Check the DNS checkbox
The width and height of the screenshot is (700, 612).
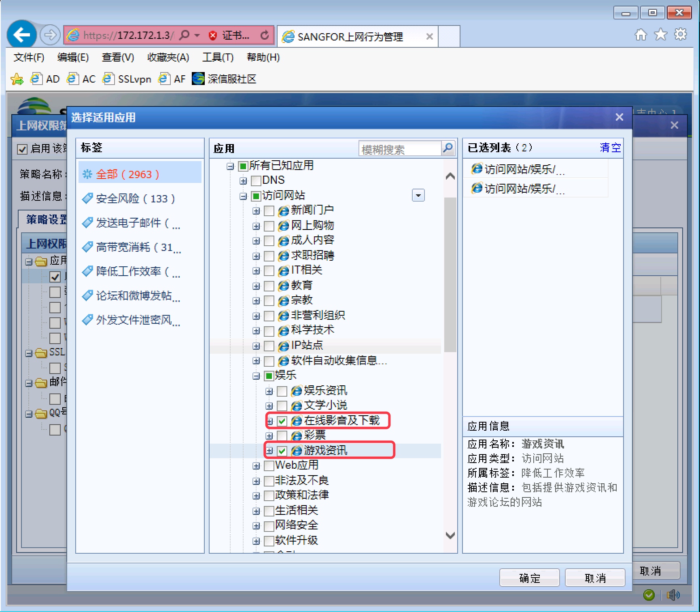pos(256,181)
